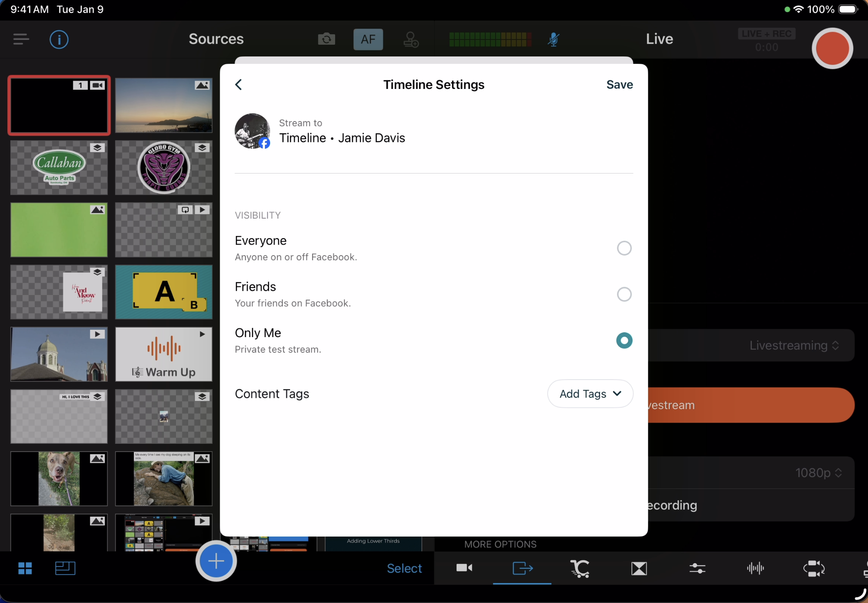
Task: Open the audio waveform mixer tab
Action: (755, 568)
